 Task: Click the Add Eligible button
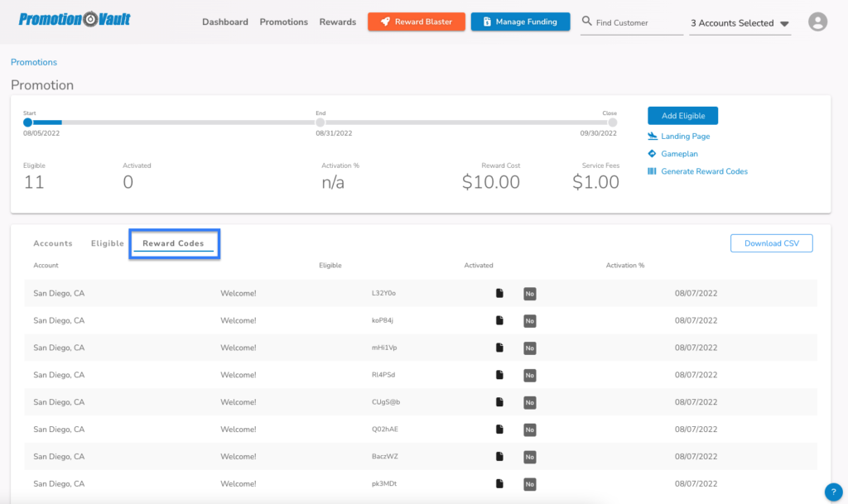click(683, 116)
